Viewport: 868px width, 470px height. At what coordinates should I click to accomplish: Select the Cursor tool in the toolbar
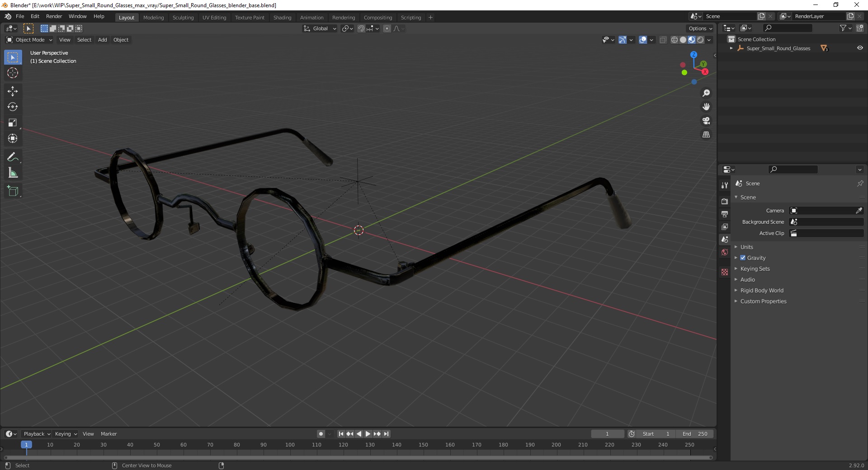[x=13, y=73]
